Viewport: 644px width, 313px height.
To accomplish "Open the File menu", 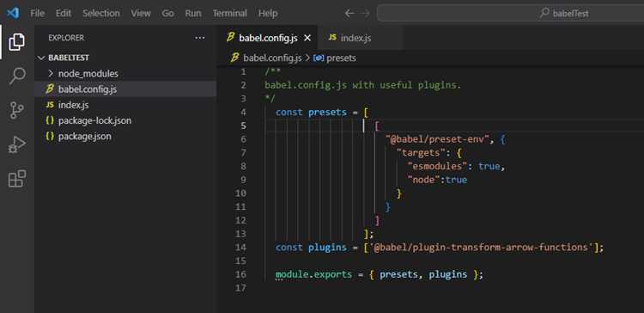I will click(x=38, y=13).
